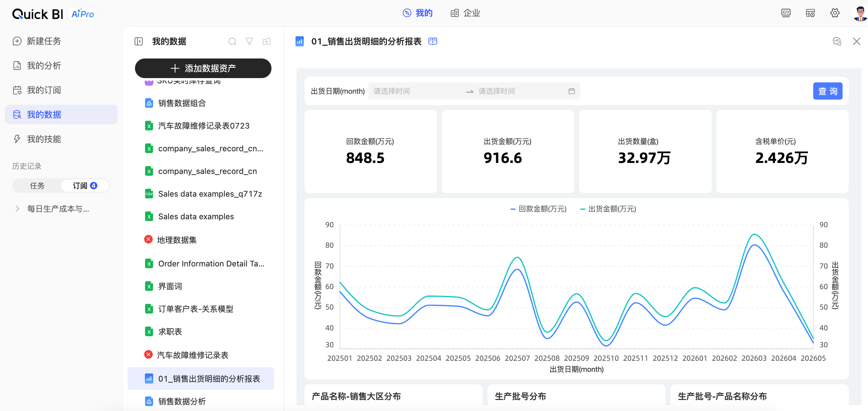
Task: Click the 生产批号分布 card title
Action: pos(520,396)
